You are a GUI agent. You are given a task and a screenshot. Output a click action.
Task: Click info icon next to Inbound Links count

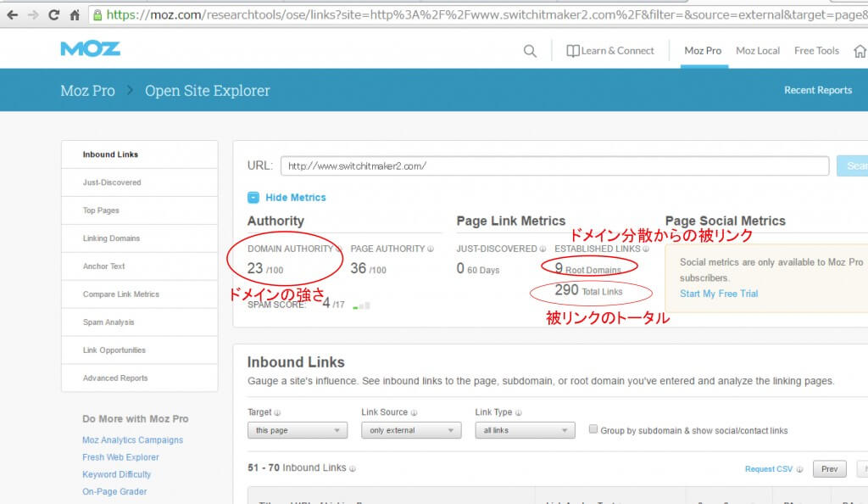[353, 468]
